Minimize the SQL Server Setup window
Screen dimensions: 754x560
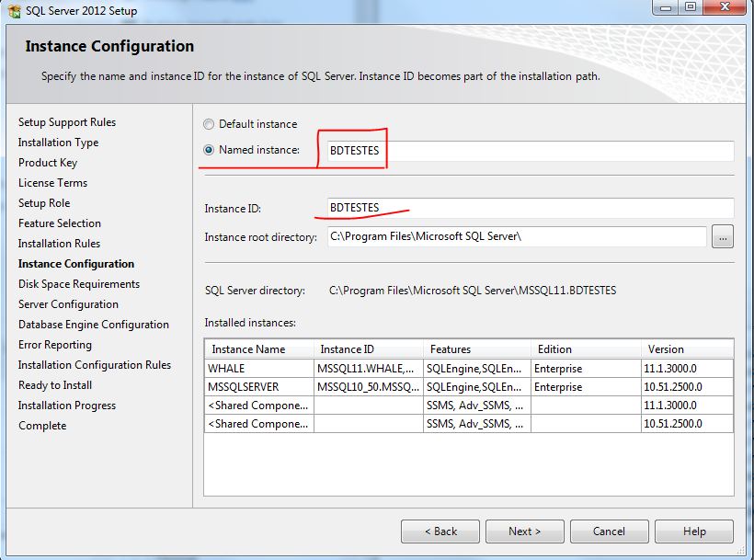point(666,6)
